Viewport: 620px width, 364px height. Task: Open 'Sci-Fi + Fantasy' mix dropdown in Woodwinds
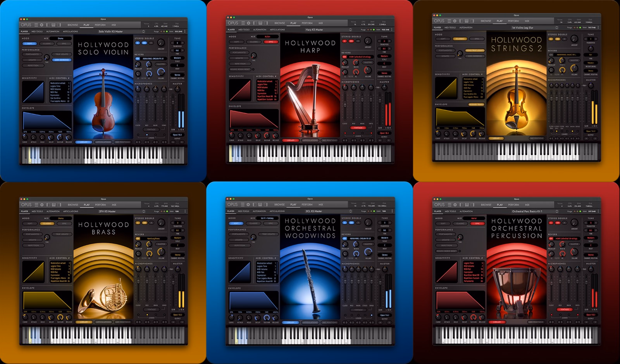pyautogui.click(x=267, y=218)
